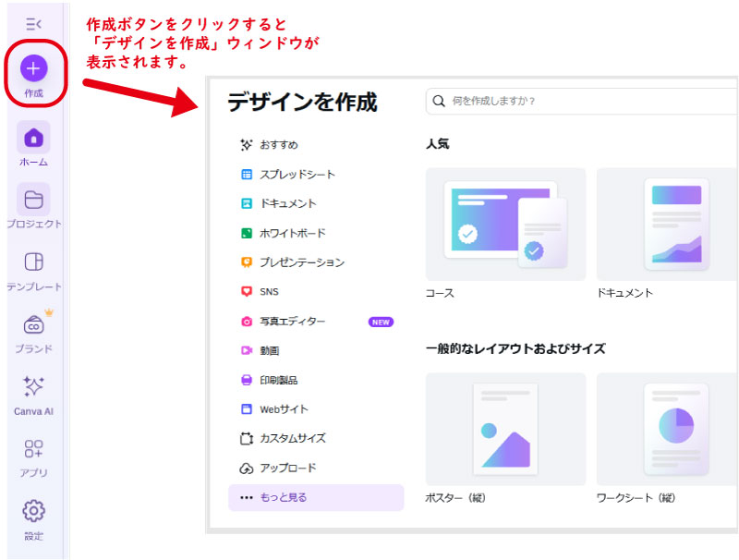Open the テンプレート icon in sidebar
739x560 pixels.
point(33,262)
